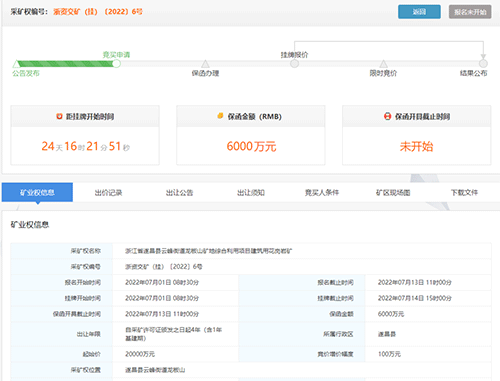Viewport: 500px width, 381px height.
Task: Click the 挂牌报价 circle stage marker
Action: coord(294,63)
